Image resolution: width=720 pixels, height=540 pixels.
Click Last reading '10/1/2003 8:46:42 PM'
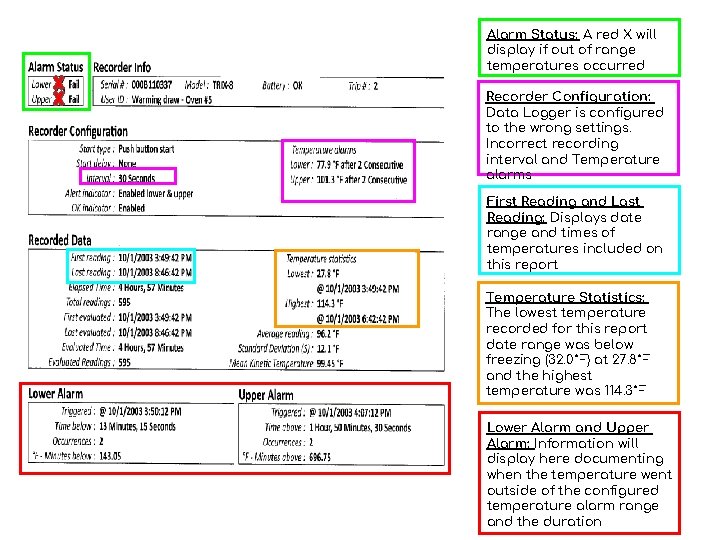coord(155,272)
